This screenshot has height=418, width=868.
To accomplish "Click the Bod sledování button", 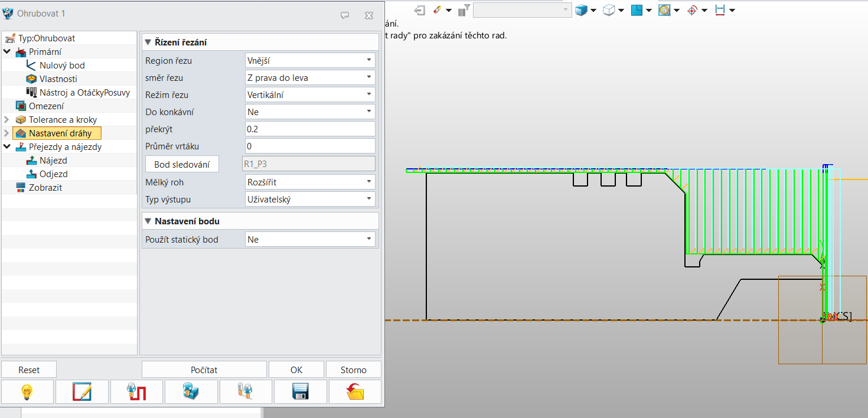I will (x=182, y=164).
